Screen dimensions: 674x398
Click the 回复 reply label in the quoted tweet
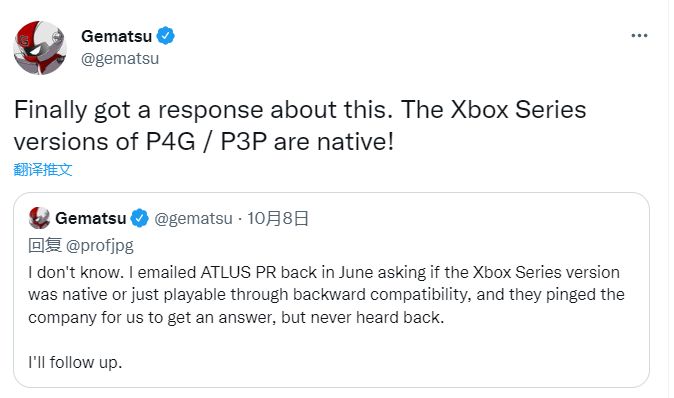click(45, 245)
